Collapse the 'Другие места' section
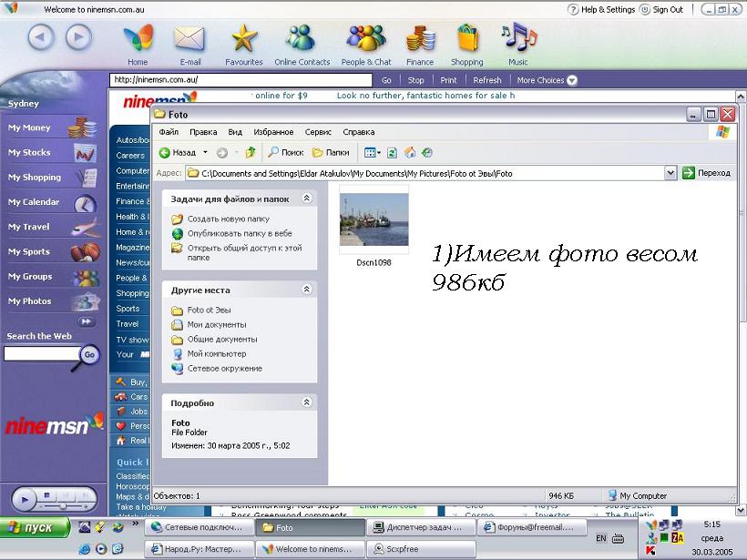747x560 pixels. click(307, 289)
